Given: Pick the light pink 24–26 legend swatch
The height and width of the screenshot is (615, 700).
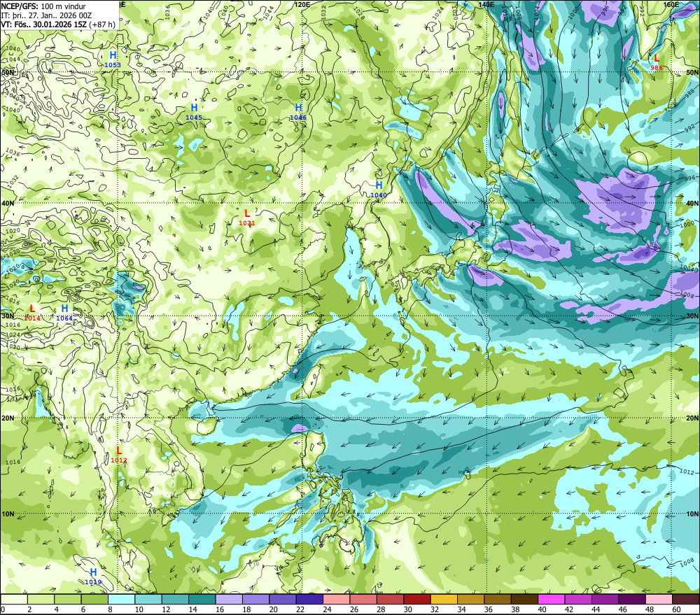Looking at the screenshot, I should coord(337,599).
